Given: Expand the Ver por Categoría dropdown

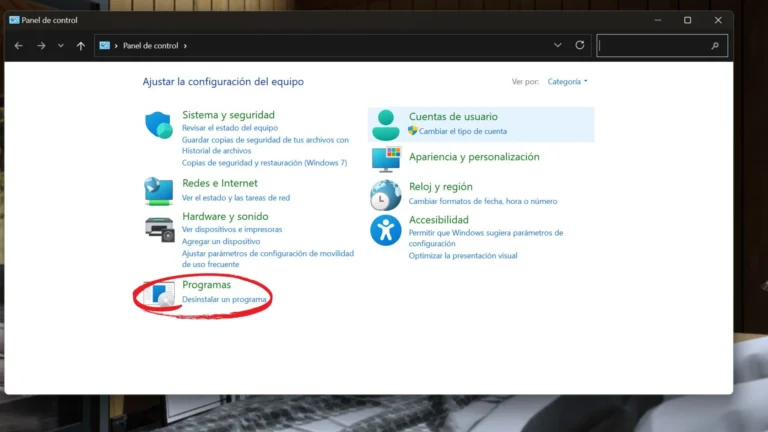Looking at the screenshot, I should (567, 81).
